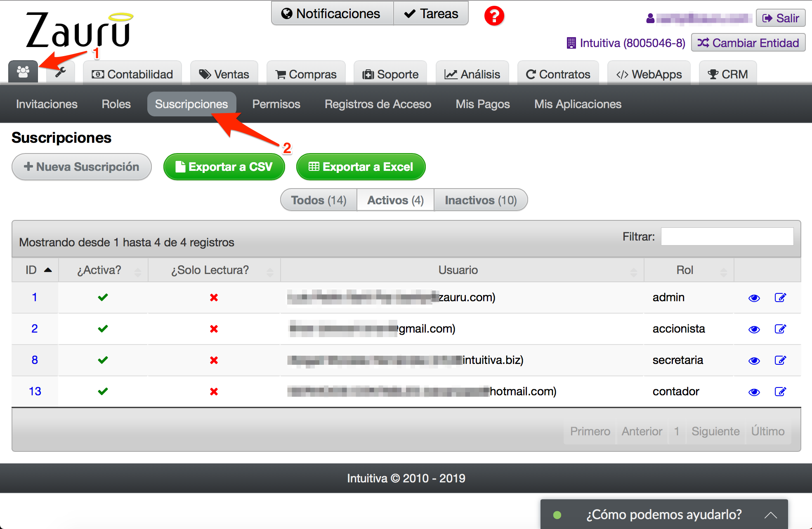Sort by Usuario column
The image size is (812, 529).
(x=462, y=270)
